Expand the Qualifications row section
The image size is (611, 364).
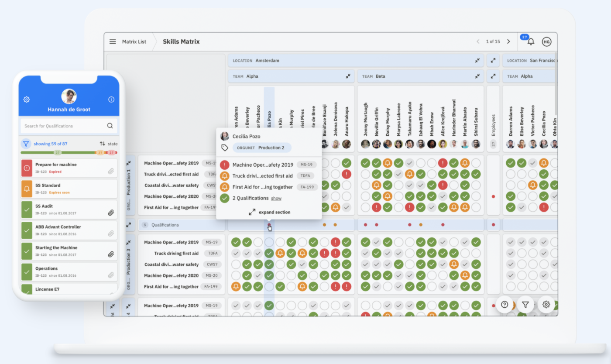point(129,225)
